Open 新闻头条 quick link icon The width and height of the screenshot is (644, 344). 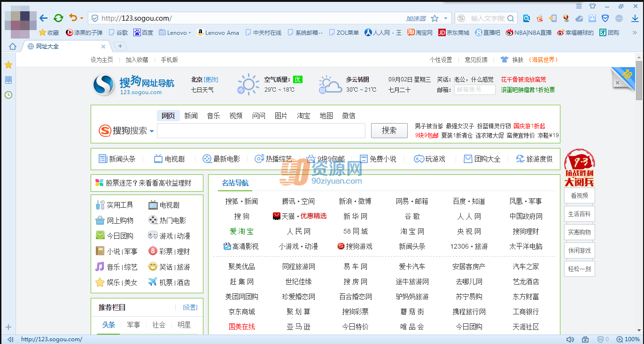point(102,159)
